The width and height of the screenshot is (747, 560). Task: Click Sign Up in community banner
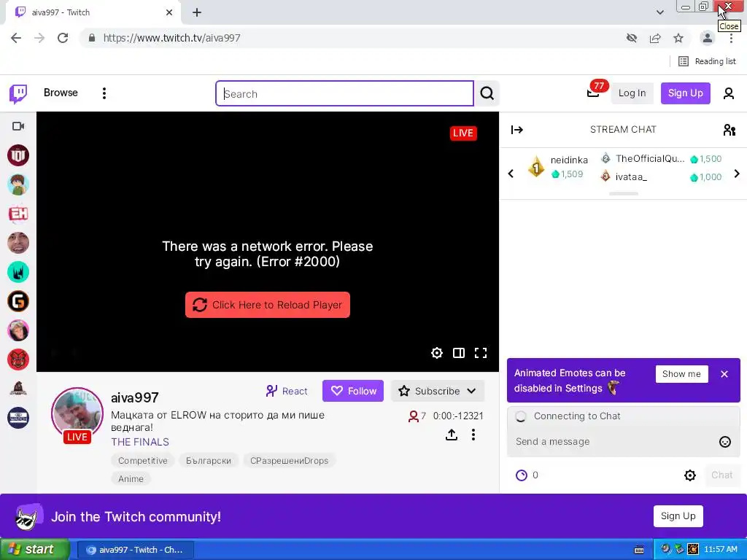tap(678, 516)
